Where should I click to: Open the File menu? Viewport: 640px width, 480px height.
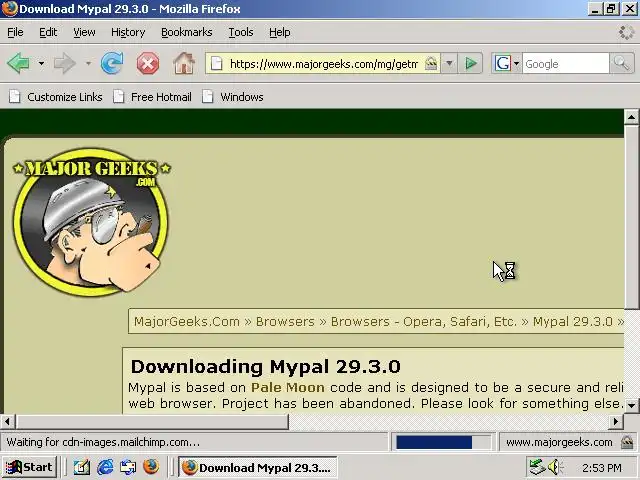tap(16, 32)
